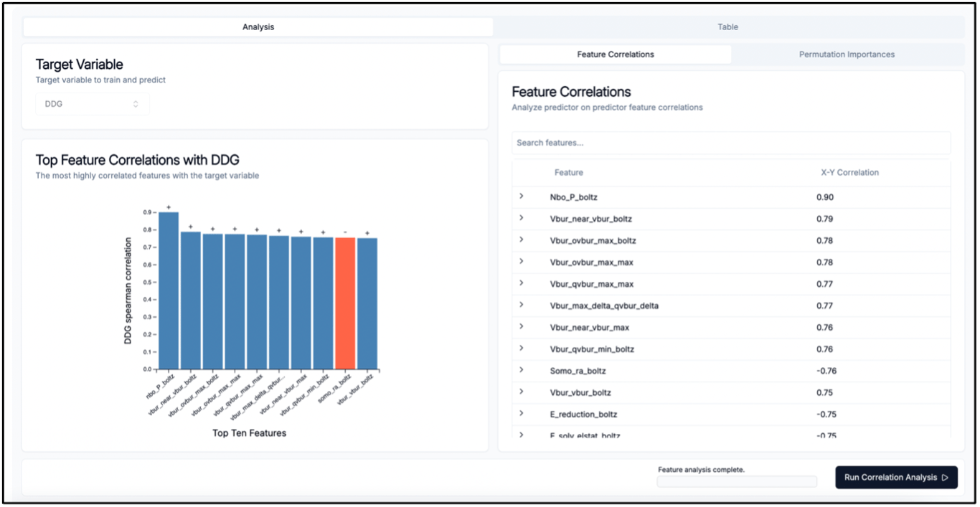Select the Analysis tab
This screenshot has height=507, width=980.
[x=258, y=27]
